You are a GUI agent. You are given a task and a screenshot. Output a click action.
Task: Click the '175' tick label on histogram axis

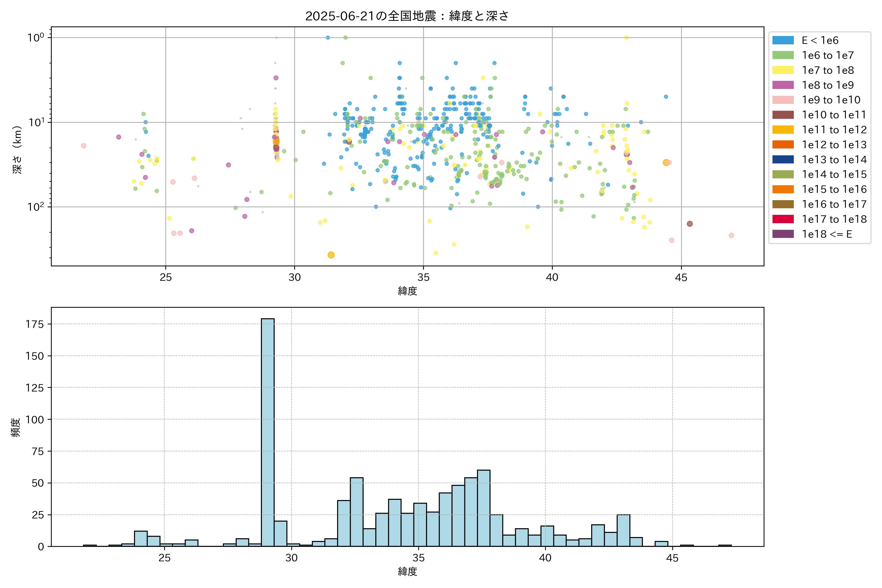[35, 324]
